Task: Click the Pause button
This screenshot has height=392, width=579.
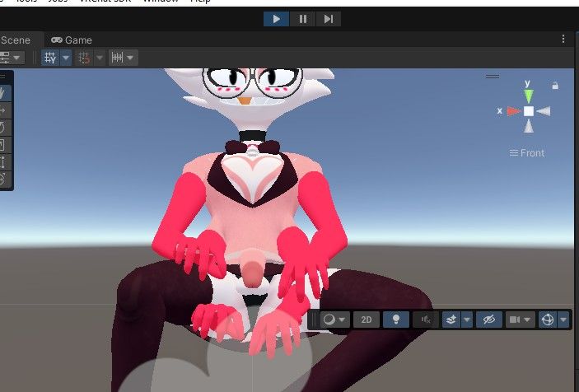Action: [303, 19]
